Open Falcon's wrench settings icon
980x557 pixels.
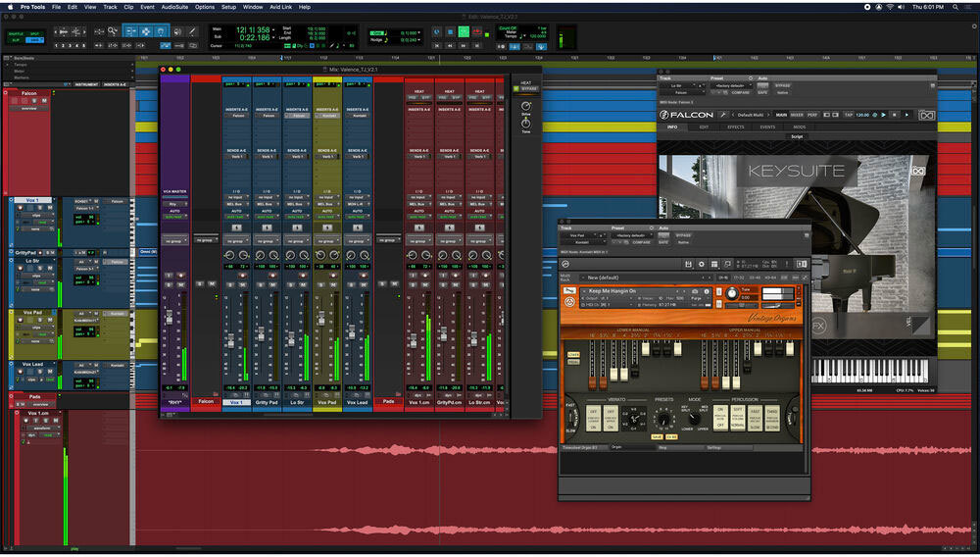722,115
